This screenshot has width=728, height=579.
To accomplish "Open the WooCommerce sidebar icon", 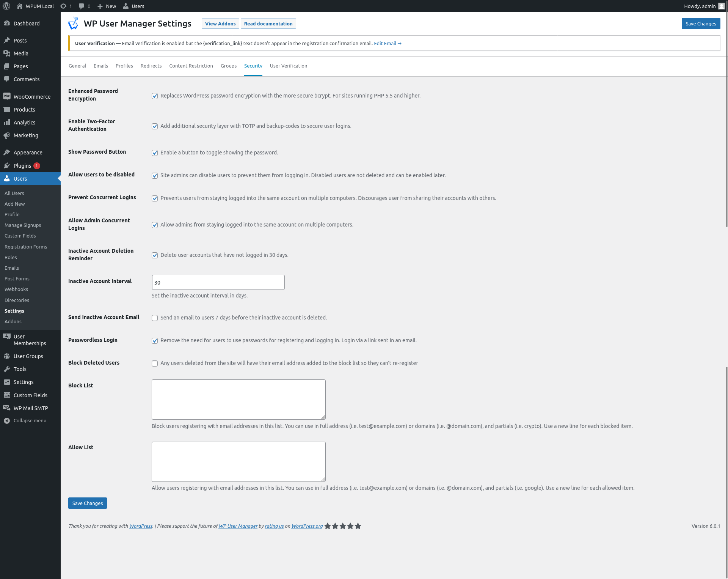I will pyautogui.click(x=7, y=96).
